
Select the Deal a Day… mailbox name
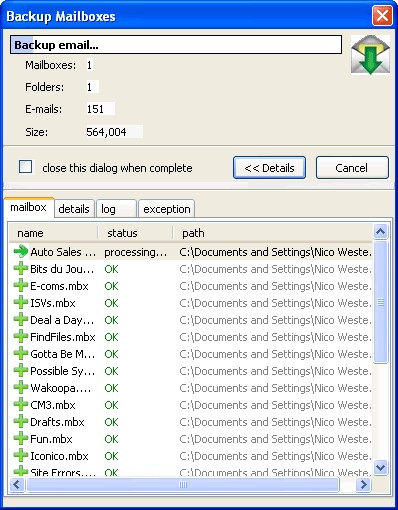[x=62, y=320]
